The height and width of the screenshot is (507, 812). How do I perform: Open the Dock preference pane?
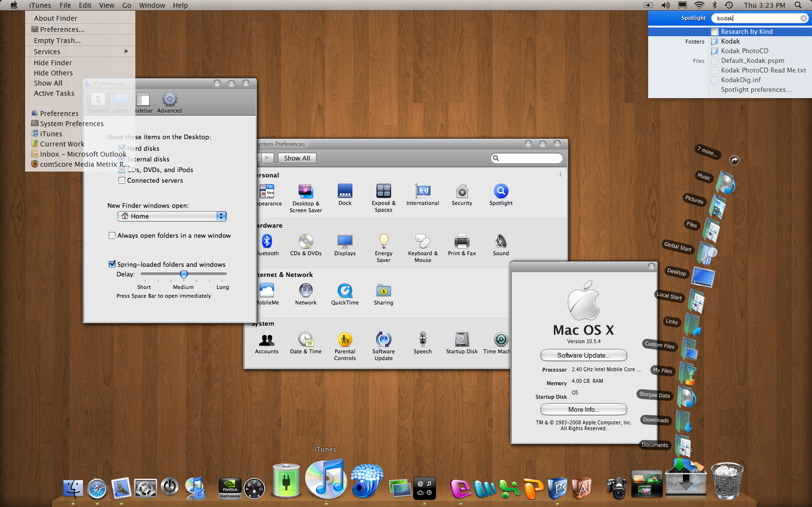(345, 195)
